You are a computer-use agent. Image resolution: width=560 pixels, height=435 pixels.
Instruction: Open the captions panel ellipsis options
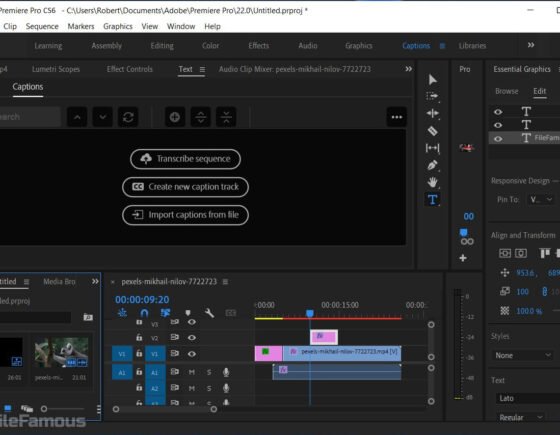point(397,117)
